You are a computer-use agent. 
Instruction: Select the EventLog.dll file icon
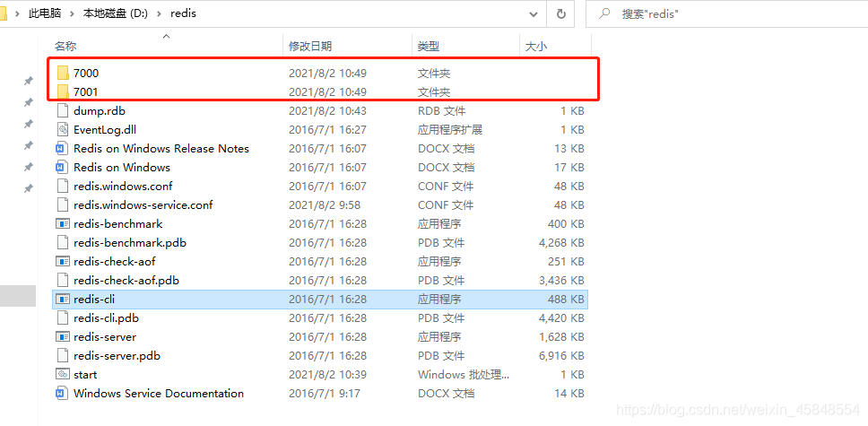(x=63, y=129)
